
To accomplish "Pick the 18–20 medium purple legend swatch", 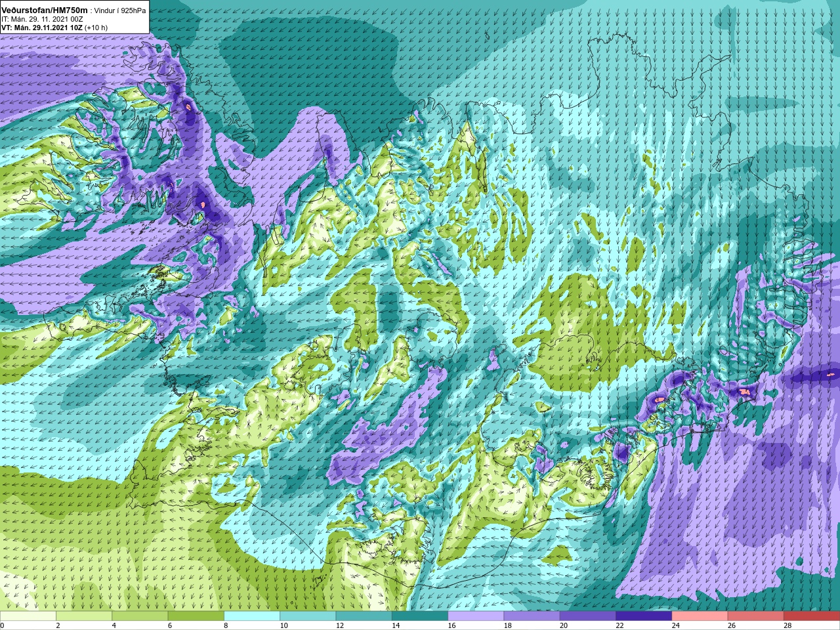I will tap(532, 616).
